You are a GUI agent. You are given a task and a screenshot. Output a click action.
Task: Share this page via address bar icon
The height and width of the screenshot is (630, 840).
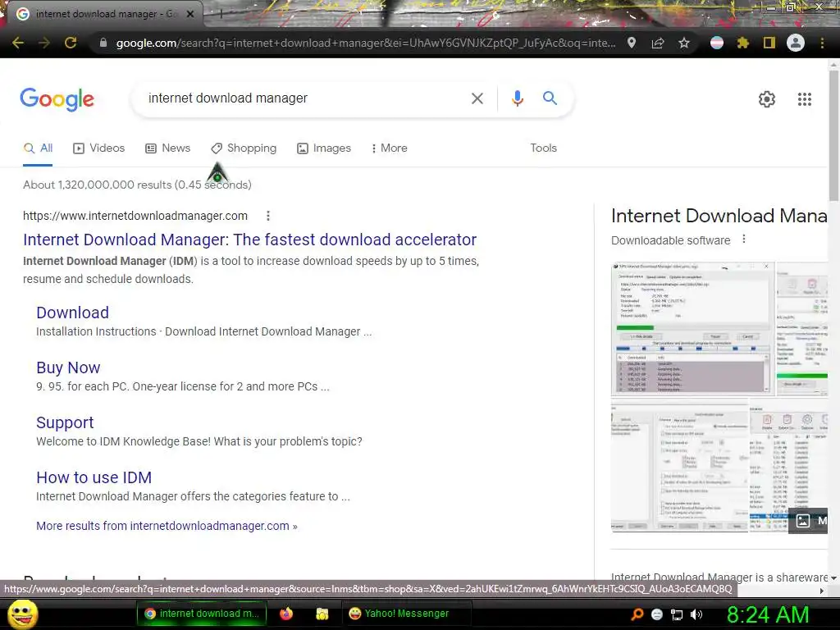point(658,43)
